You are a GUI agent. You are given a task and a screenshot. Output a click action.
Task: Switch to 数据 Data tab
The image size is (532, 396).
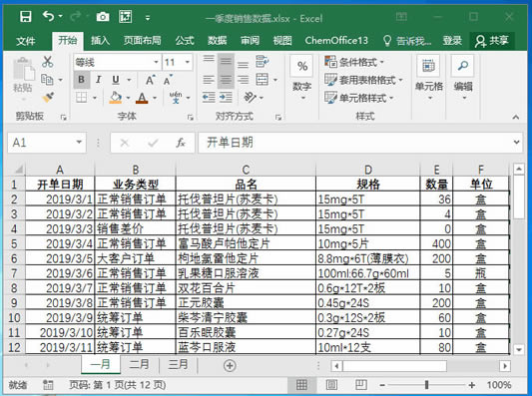click(218, 41)
